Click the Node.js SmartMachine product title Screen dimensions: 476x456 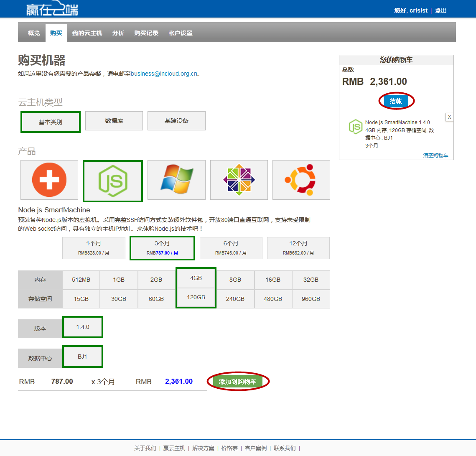(x=54, y=210)
